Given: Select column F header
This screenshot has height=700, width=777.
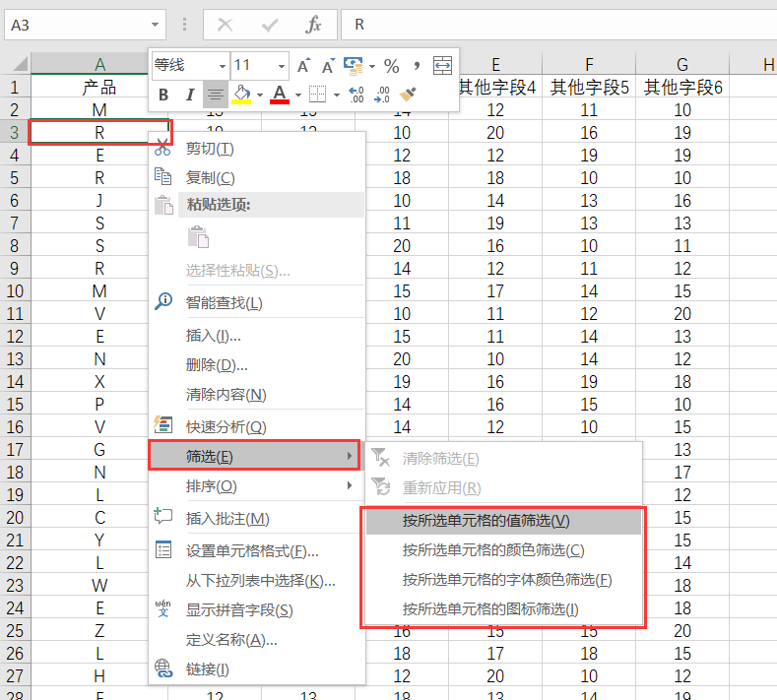Looking at the screenshot, I should pyautogui.click(x=589, y=64).
